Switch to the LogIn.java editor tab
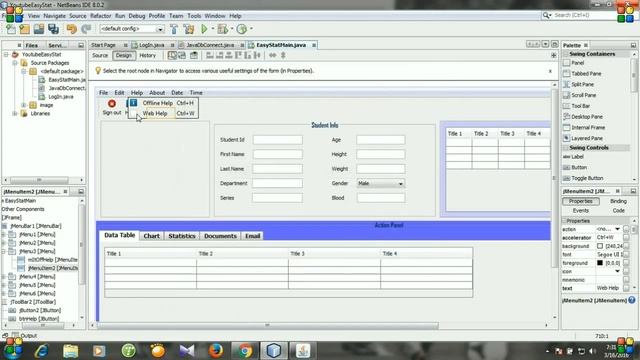 [x=151, y=45]
